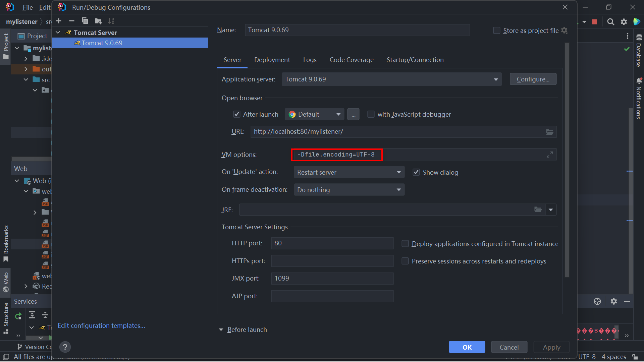The width and height of the screenshot is (644, 362).
Task: Click the Copy Configuration icon
Action: (85, 21)
